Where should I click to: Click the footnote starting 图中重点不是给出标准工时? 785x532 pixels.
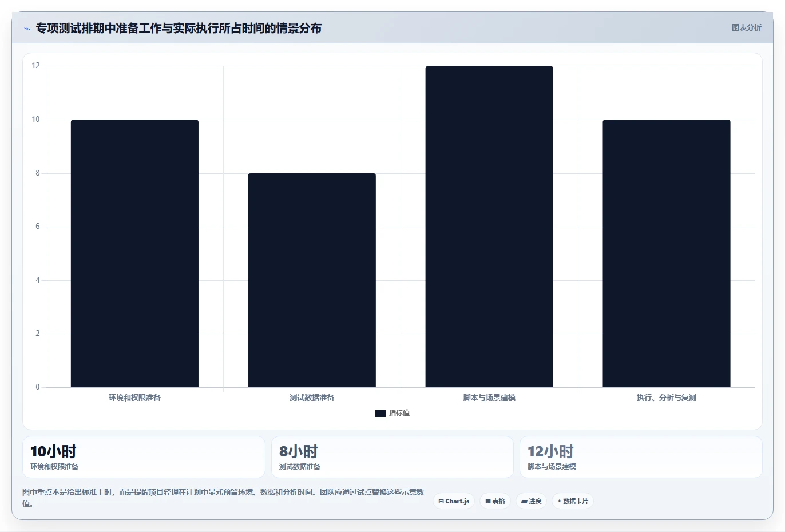tap(223, 498)
